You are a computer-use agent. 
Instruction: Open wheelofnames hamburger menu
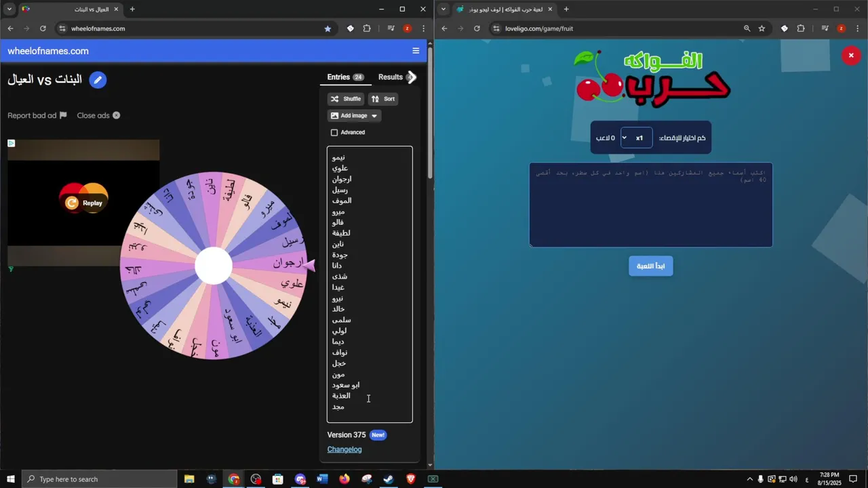click(416, 51)
